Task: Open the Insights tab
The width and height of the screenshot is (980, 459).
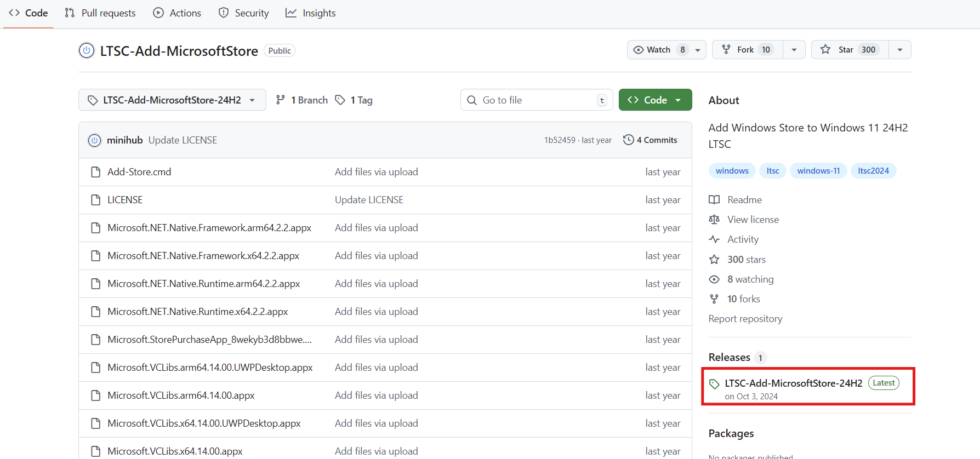Action: click(311, 13)
